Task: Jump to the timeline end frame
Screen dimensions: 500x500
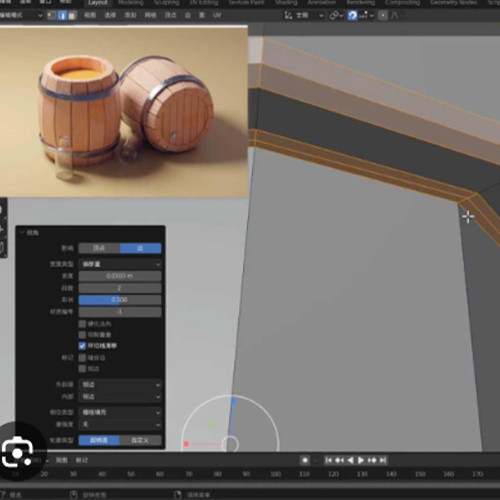Action: pyautogui.click(x=383, y=460)
